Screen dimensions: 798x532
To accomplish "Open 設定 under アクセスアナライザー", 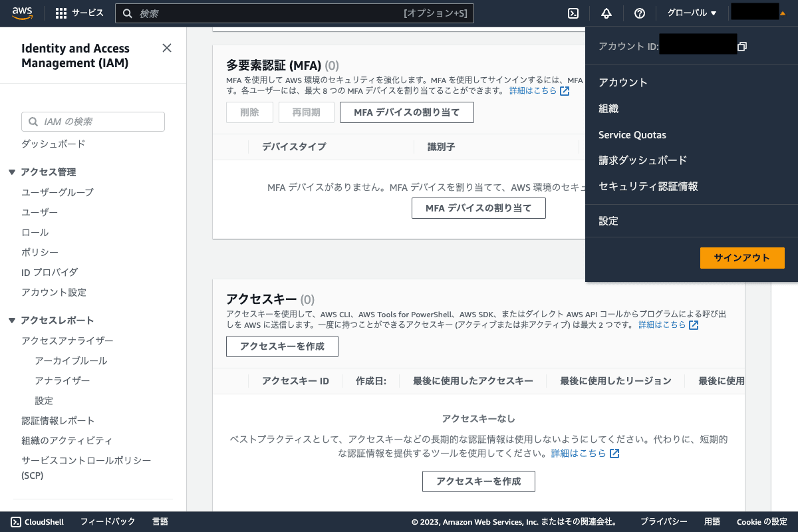I will [x=44, y=401].
